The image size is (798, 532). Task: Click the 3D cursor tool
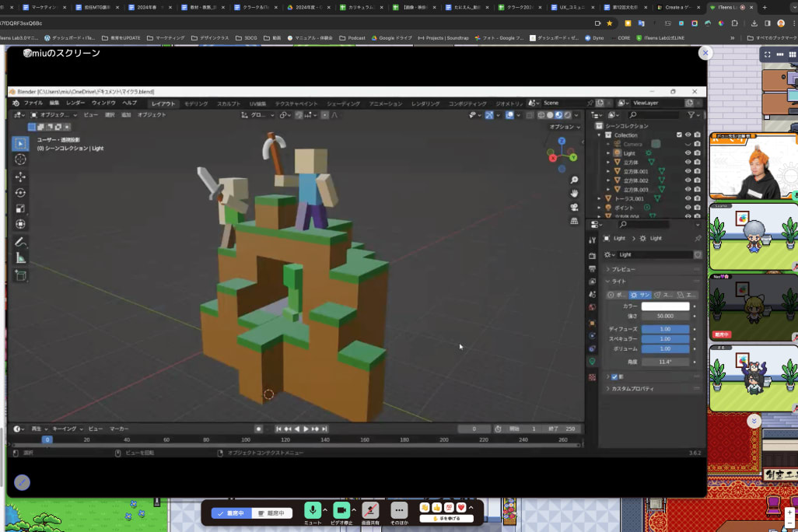[20, 159]
